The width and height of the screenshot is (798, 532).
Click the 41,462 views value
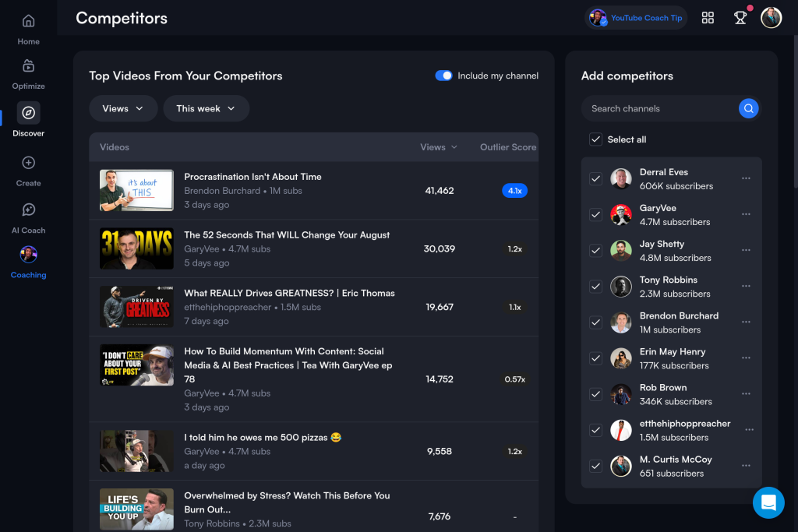(x=440, y=191)
